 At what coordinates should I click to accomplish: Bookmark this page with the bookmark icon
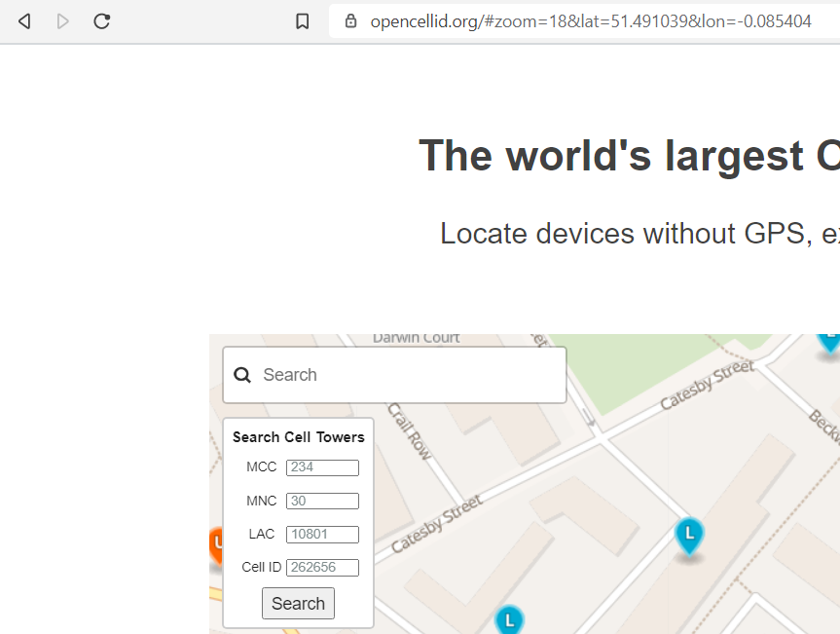pos(302,21)
